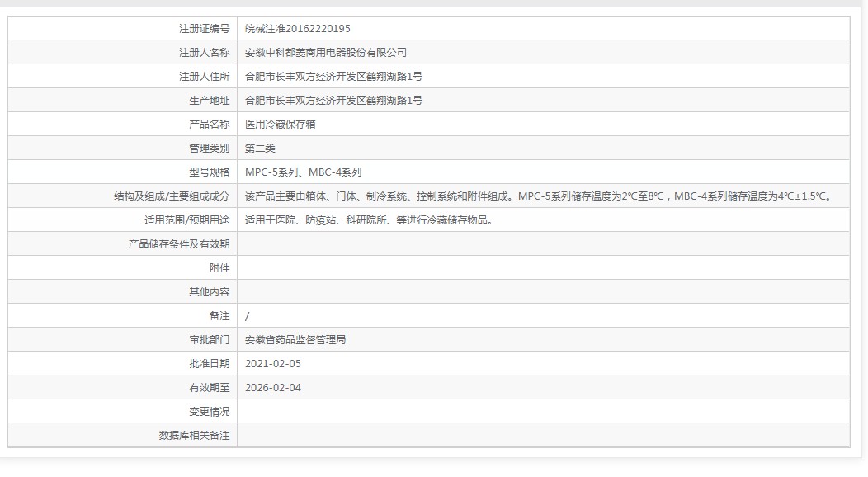
Task: Click the 结构及组成/主要组成成分 label
Action: 172,196
